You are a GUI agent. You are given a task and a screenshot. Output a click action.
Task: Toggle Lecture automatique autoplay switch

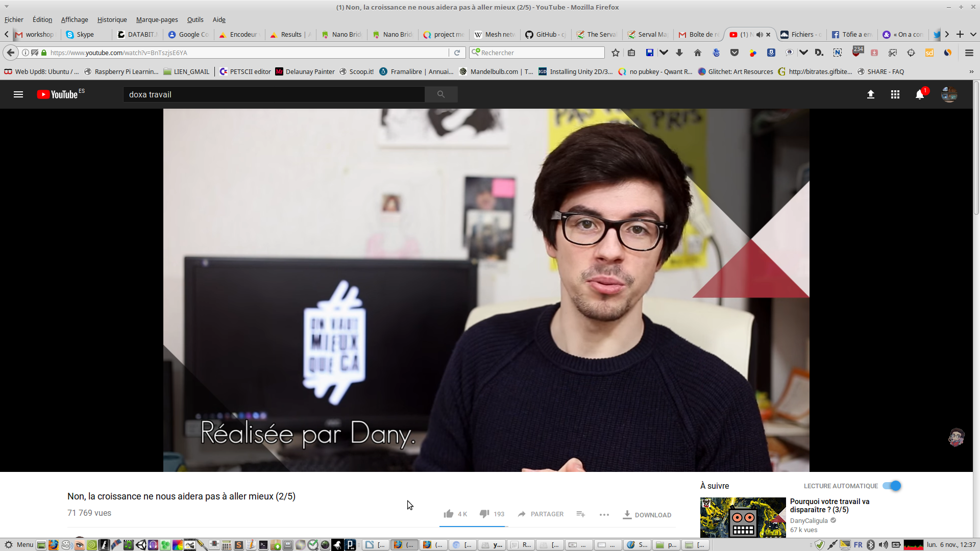[x=892, y=486]
